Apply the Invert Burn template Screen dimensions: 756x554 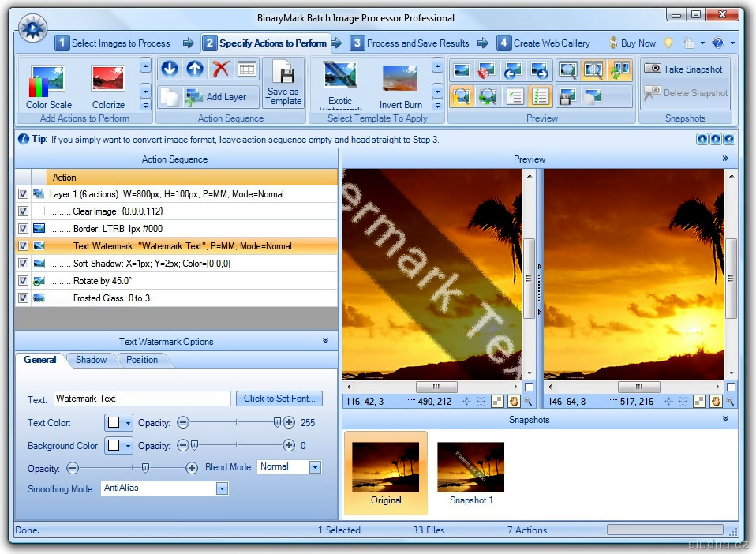pos(400,81)
